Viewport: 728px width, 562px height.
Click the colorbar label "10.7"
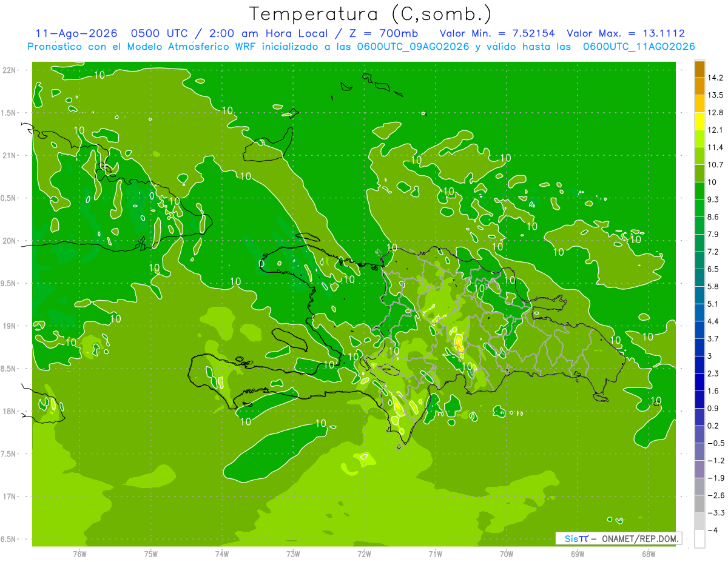[x=715, y=165]
